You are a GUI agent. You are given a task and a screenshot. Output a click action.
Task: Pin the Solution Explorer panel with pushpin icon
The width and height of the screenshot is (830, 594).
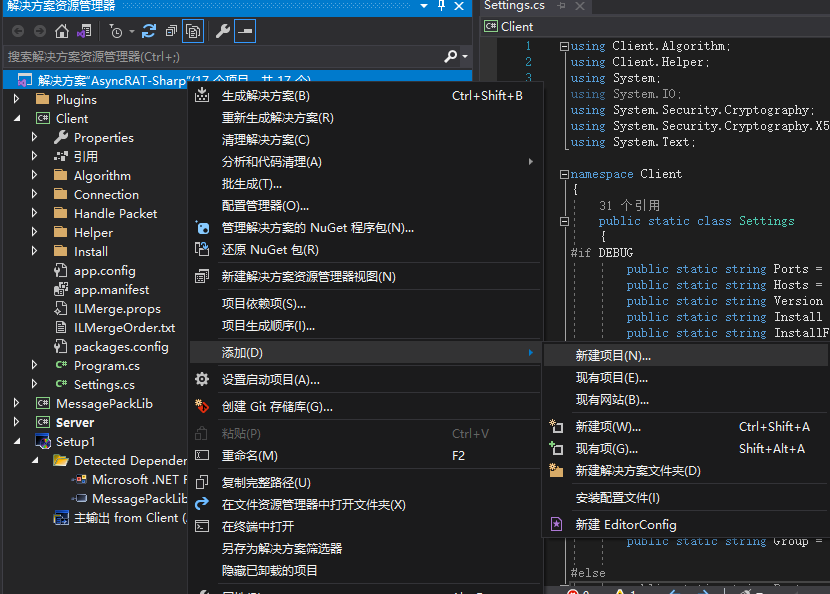(x=441, y=7)
